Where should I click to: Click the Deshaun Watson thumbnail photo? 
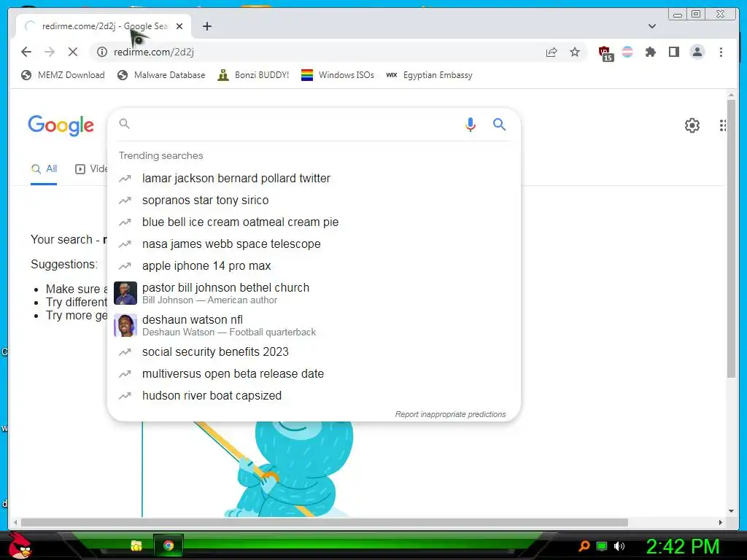point(125,325)
